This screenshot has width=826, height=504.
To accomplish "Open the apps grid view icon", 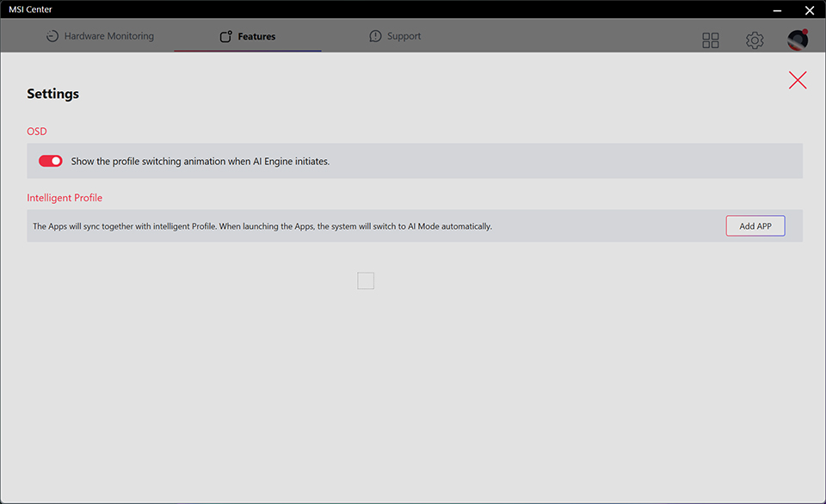I will [711, 40].
